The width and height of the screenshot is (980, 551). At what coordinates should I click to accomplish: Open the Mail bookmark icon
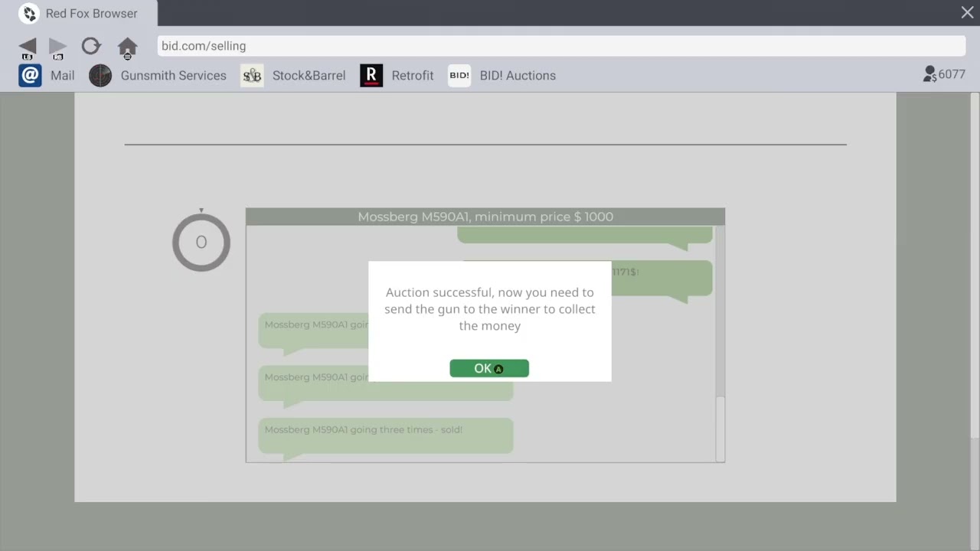30,75
